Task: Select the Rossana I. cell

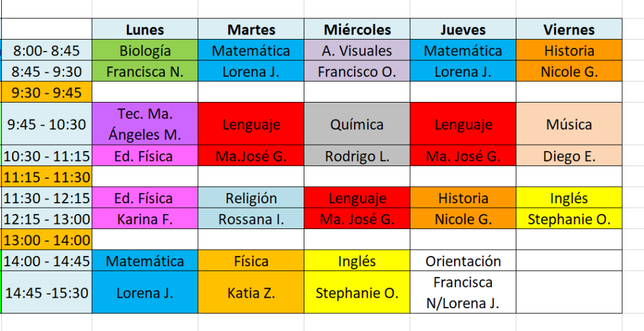Action: click(x=251, y=219)
